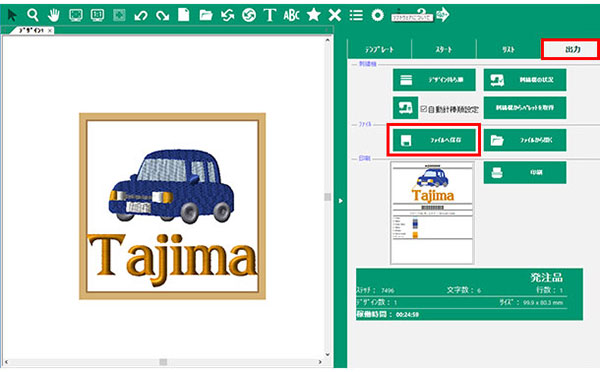
Task: Collapse the right panel using arrow handle
Action: point(341,201)
